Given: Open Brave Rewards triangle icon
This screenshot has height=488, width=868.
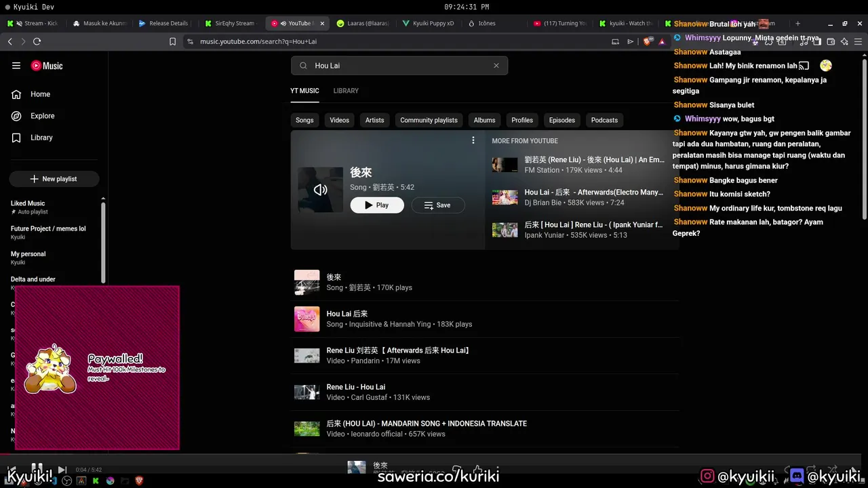Looking at the screenshot, I should (661, 41).
